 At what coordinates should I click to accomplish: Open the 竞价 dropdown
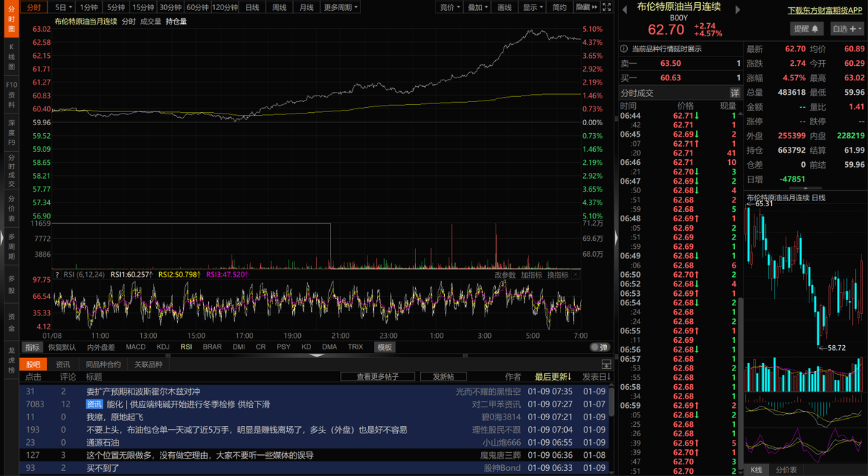(450, 7)
